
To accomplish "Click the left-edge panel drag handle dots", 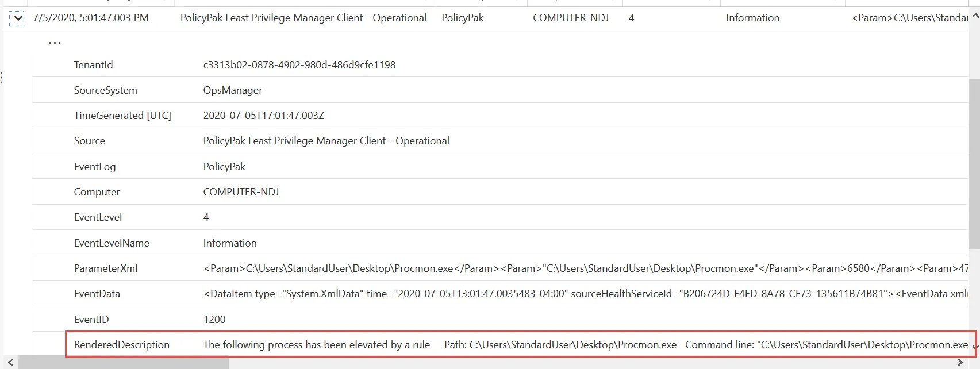I will pyautogui.click(x=2, y=78).
